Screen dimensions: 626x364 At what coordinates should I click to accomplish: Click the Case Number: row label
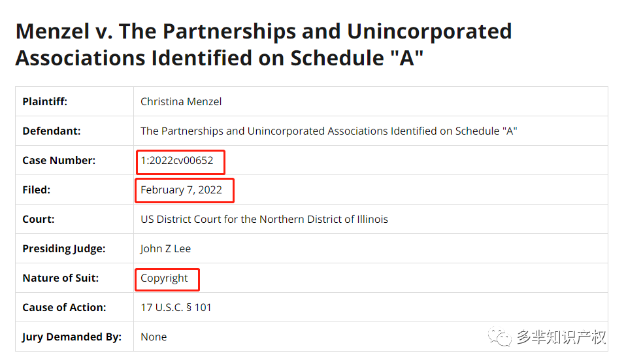59,161
